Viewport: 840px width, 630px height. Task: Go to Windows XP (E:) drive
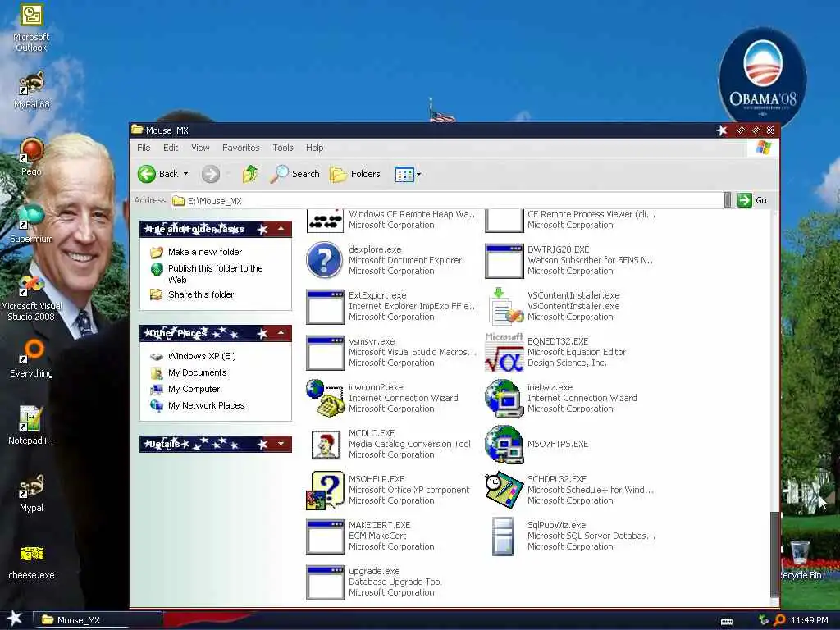point(202,356)
